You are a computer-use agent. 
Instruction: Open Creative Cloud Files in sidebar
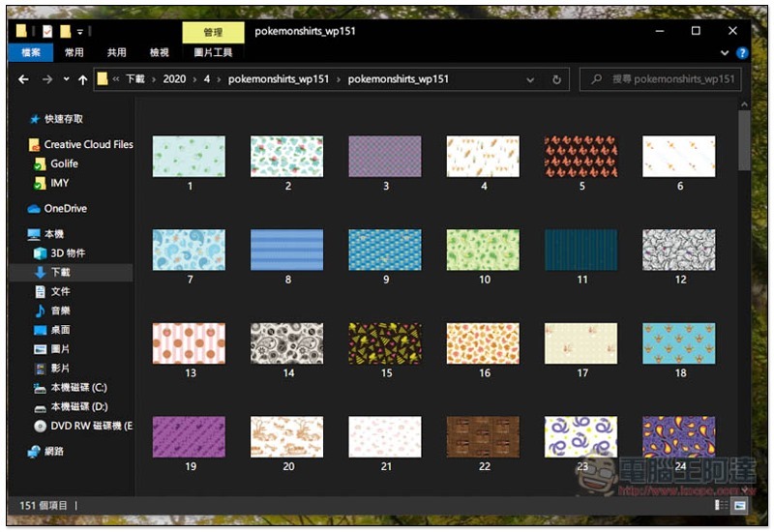click(81, 144)
